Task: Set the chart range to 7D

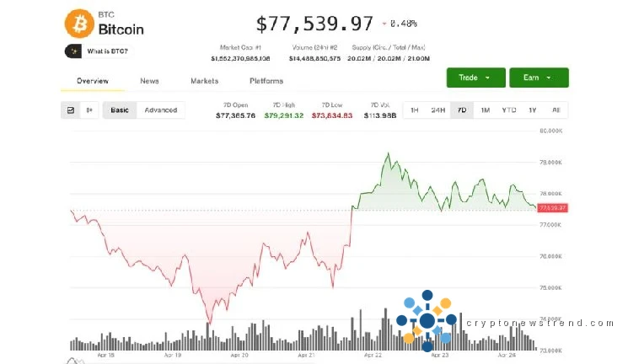Action: 461,110
